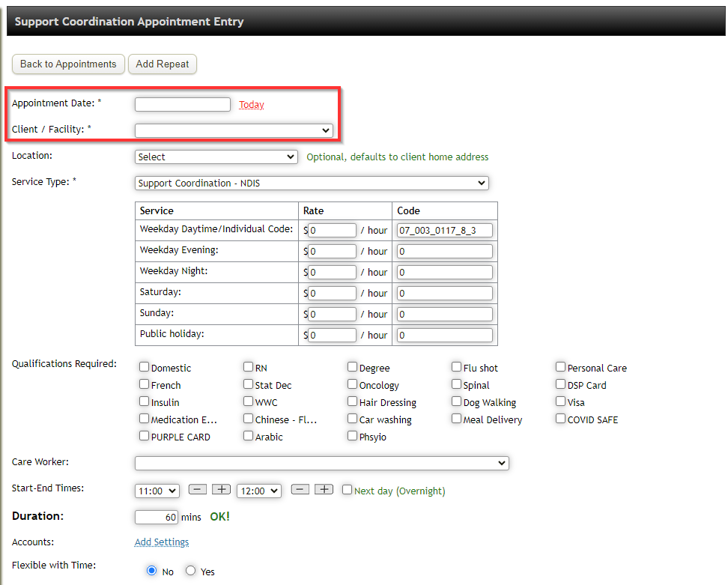Check the RN qualification checkbox
Screen dimensions: 728x585
(x=248, y=366)
